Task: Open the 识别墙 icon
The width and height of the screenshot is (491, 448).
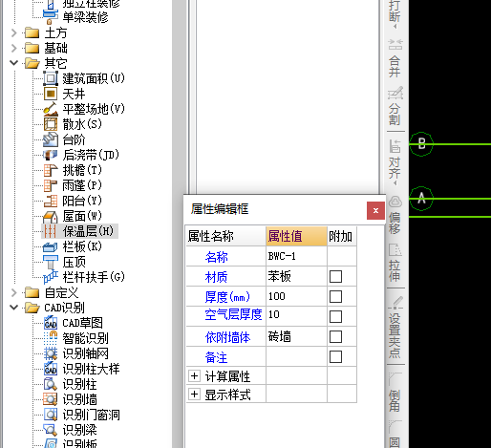Action: click(x=51, y=399)
